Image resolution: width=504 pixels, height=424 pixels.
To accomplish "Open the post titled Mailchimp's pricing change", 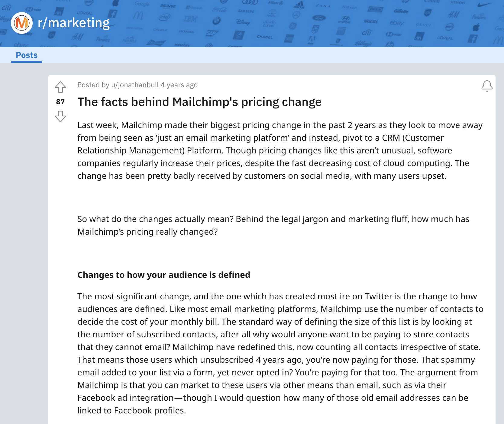I will (x=199, y=102).
